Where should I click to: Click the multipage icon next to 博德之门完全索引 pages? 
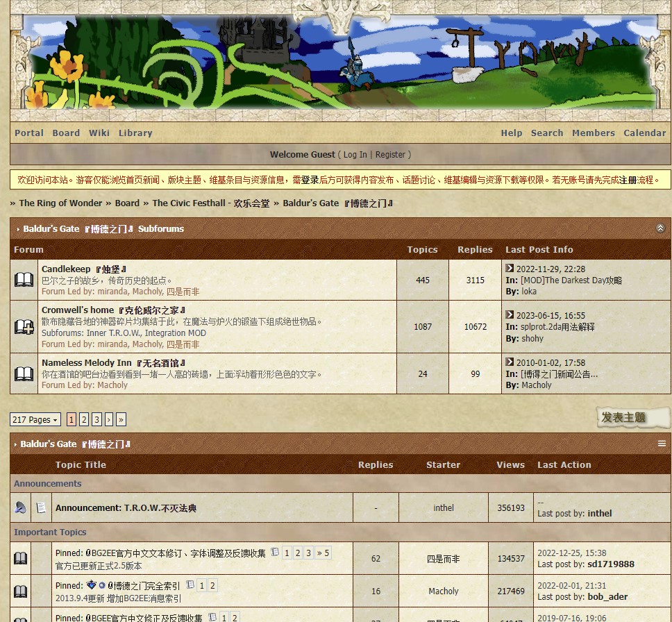pyautogui.click(x=191, y=585)
